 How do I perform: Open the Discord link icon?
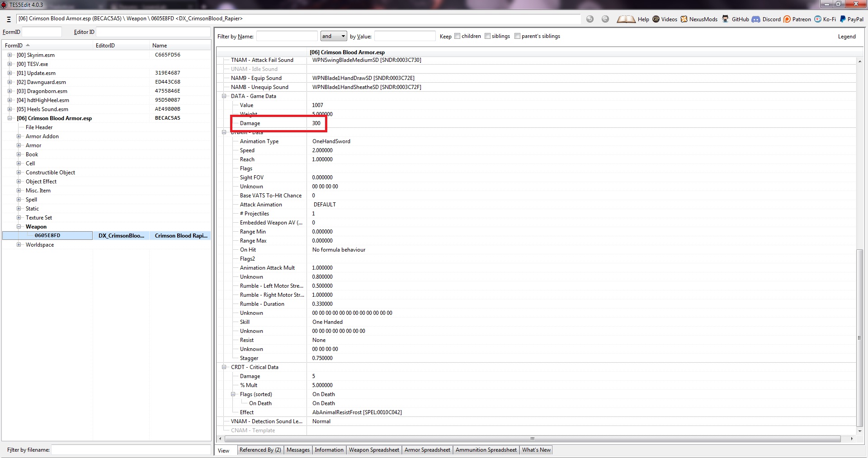coord(756,19)
